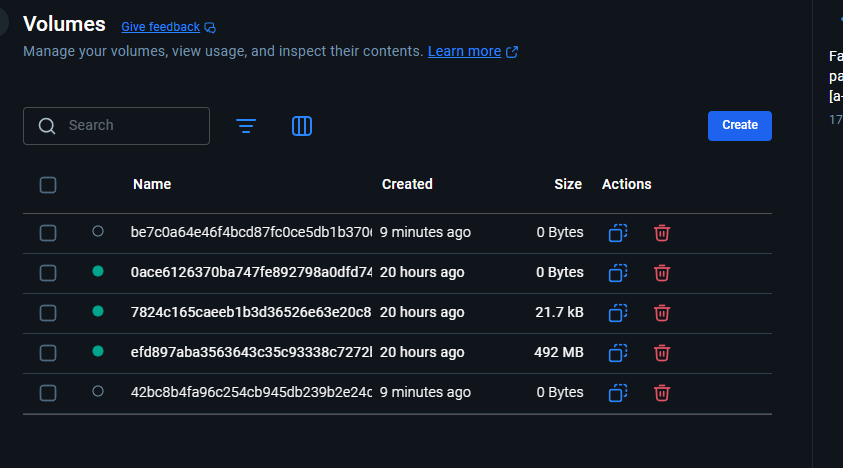This screenshot has width=843, height=468.
Task: Open the Learn more link
Action: pos(465,51)
